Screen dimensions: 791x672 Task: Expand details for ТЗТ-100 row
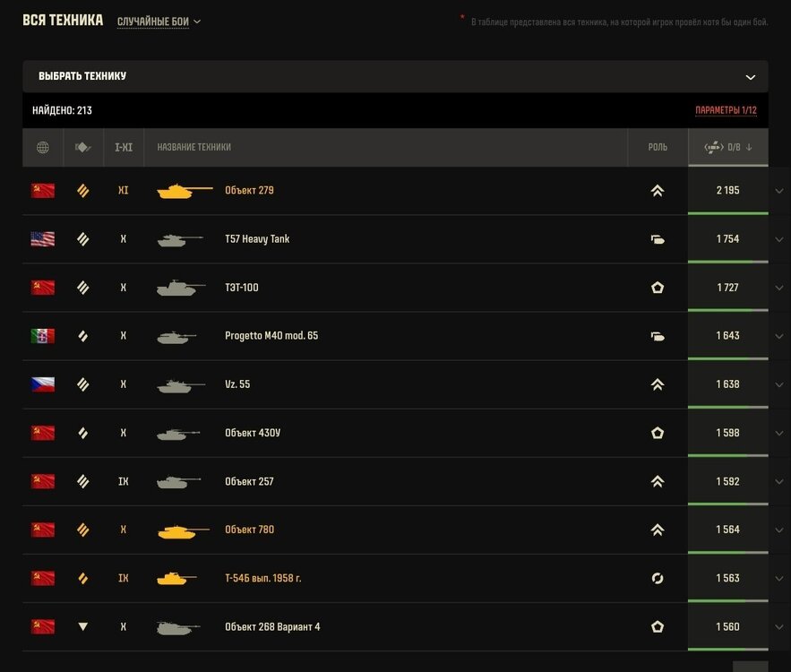pos(779,288)
